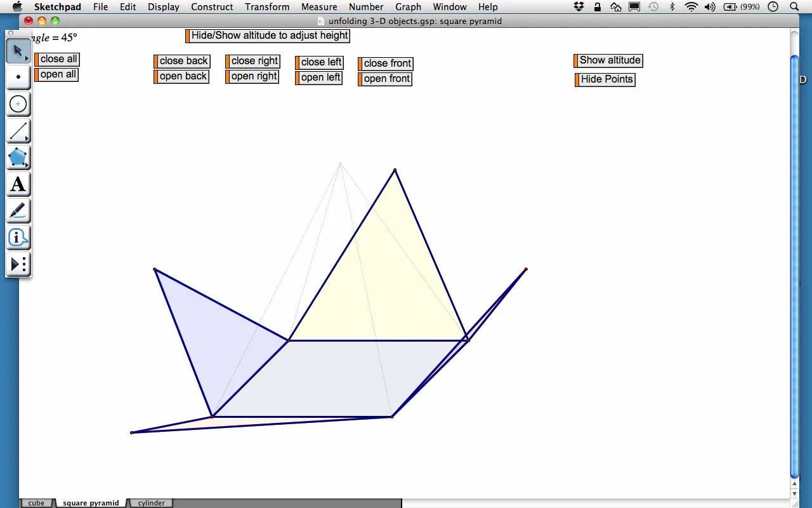This screenshot has height=508, width=812.
Task: Open the Time Machine status icon
Action: (x=653, y=7)
